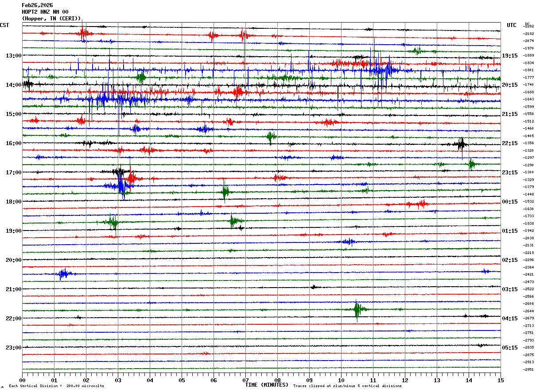
Task: Click the '22:15' UTC time label
Action: (x=510, y=143)
